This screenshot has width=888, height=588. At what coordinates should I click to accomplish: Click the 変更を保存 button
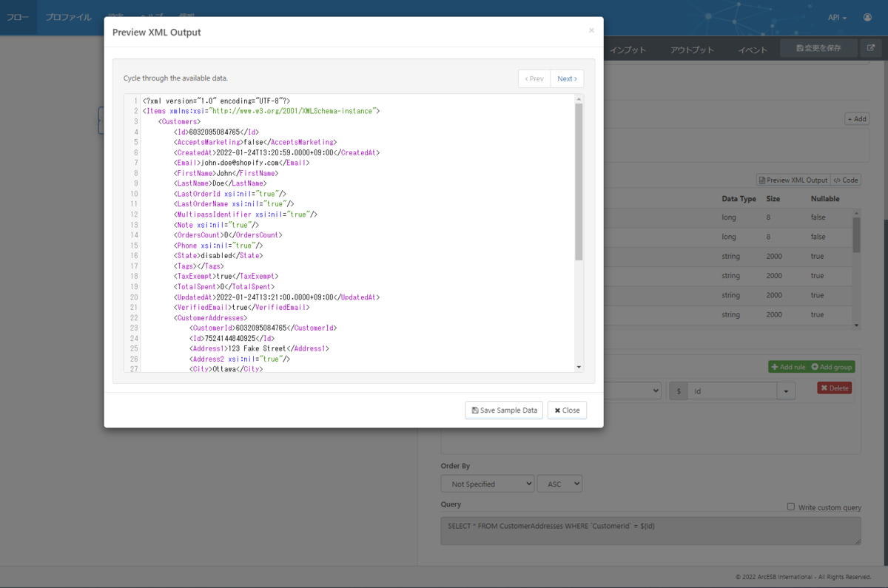pos(818,48)
